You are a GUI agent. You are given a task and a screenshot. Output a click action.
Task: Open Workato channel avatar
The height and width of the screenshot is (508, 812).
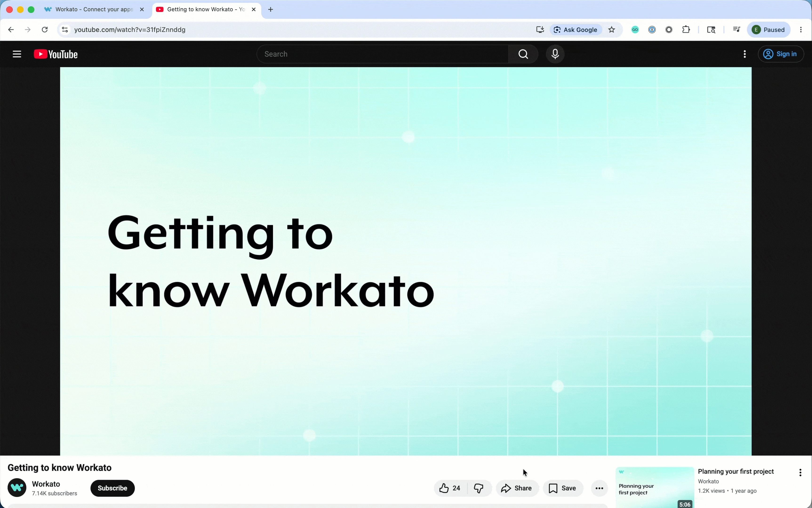[17, 488]
